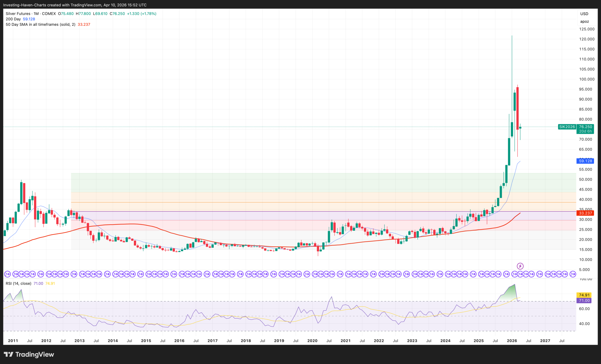
Task: Toggle the RSI (14, close) indicator legend
Action: [18, 283]
